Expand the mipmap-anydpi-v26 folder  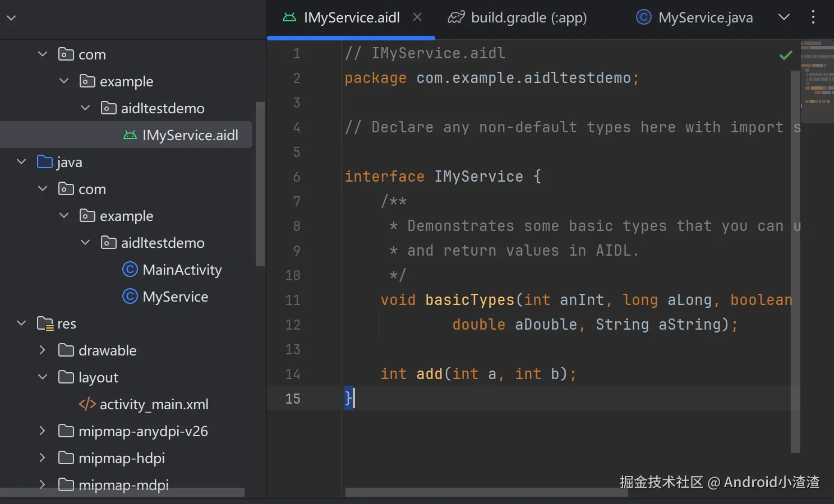[43, 431]
